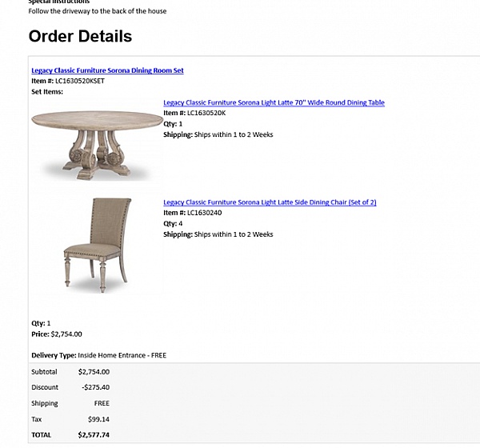This screenshot has height=448, width=480.
Task: Click the set item number LC1630520KSET
Action: pos(79,81)
